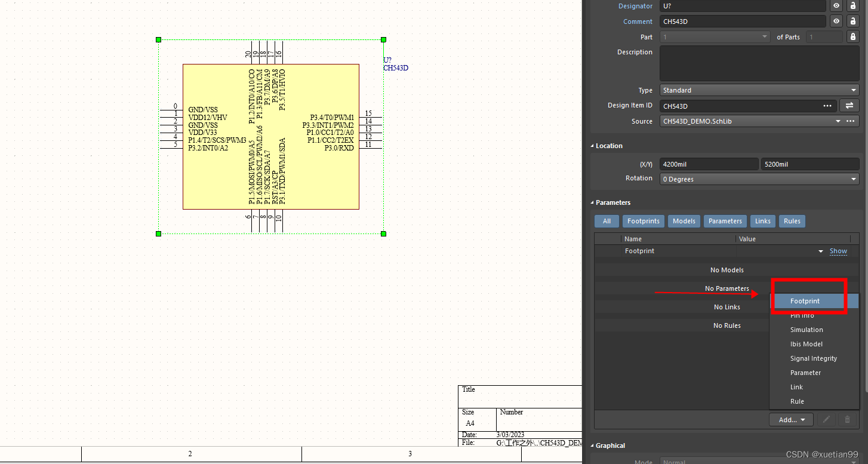Click the Designator label link

pyautogui.click(x=635, y=6)
